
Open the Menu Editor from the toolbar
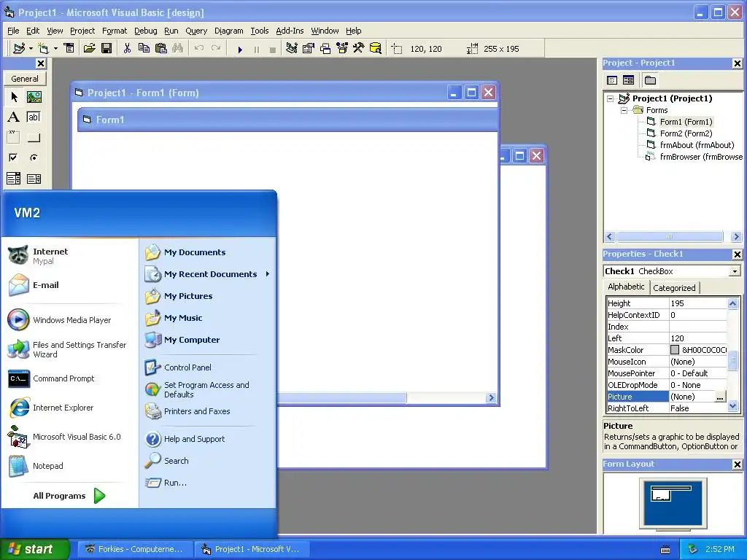(69, 49)
